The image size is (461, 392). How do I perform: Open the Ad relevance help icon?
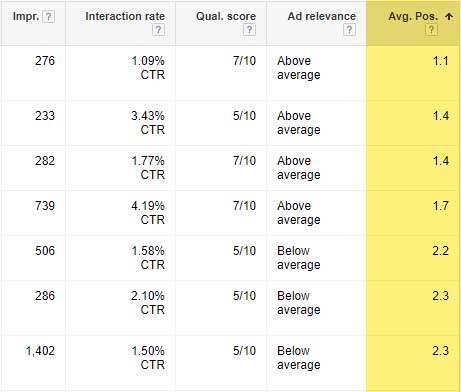pyautogui.click(x=349, y=30)
